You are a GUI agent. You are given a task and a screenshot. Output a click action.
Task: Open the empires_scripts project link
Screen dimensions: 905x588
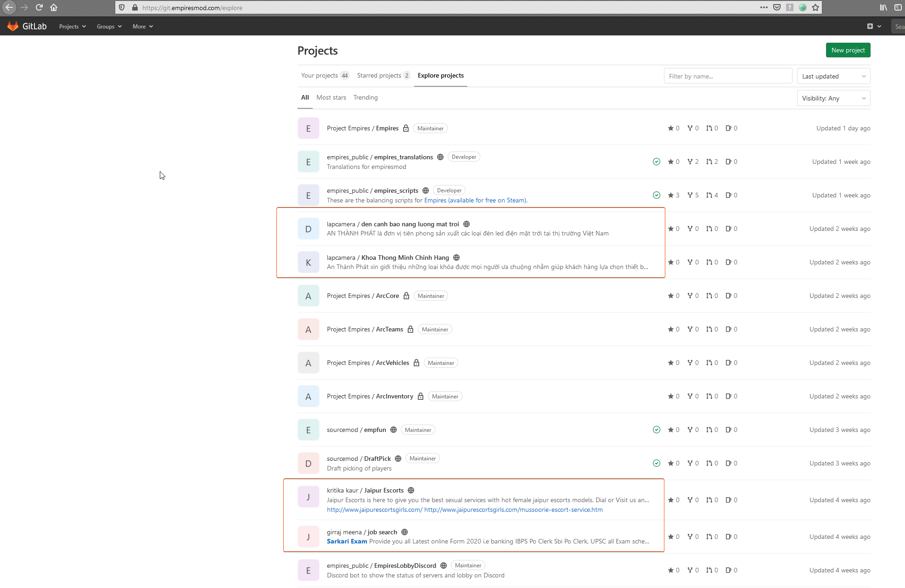[396, 190]
